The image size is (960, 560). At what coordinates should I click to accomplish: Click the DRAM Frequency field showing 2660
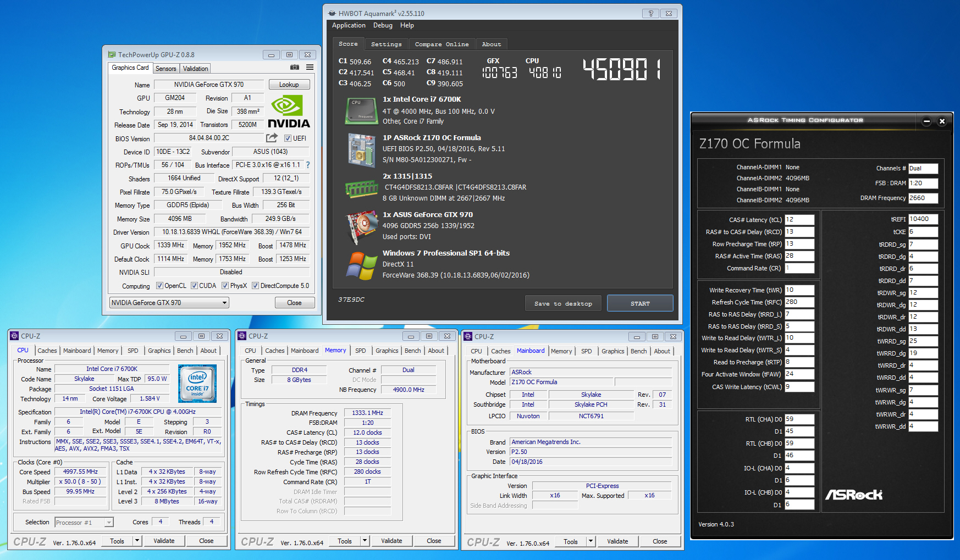[x=924, y=198]
